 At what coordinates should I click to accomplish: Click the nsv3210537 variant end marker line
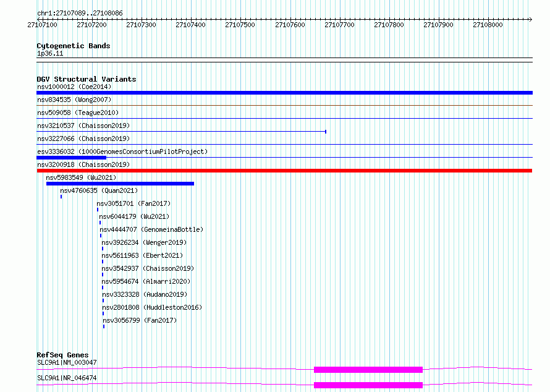pos(326,132)
